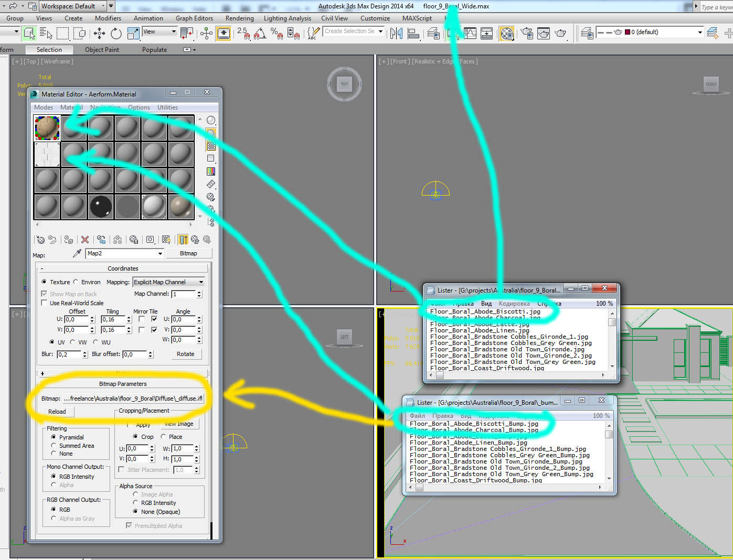Click Render Production teapot icon
This screenshot has height=560, width=733.
[x=561, y=33]
